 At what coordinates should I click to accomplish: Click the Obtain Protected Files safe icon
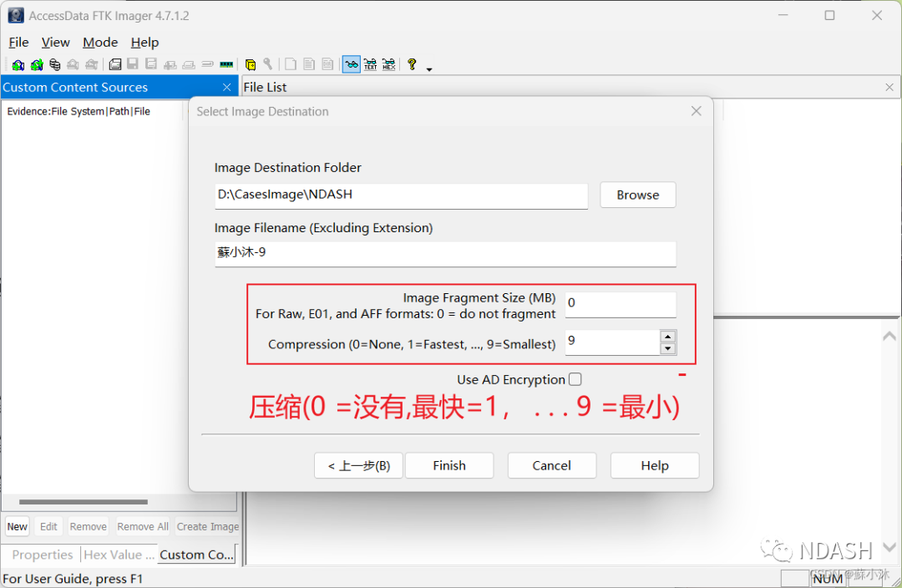pyautogui.click(x=251, y=64)
